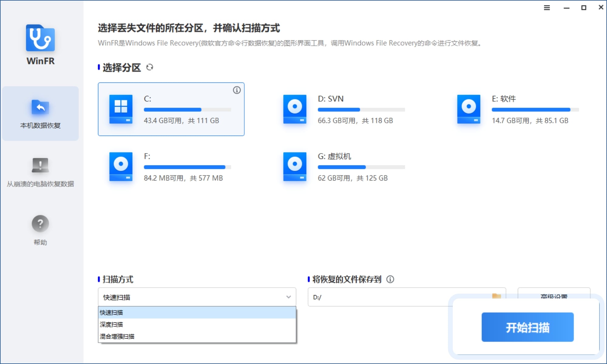
Task: Open the 帮助 question mark icon
Action: tap(40, 223)
